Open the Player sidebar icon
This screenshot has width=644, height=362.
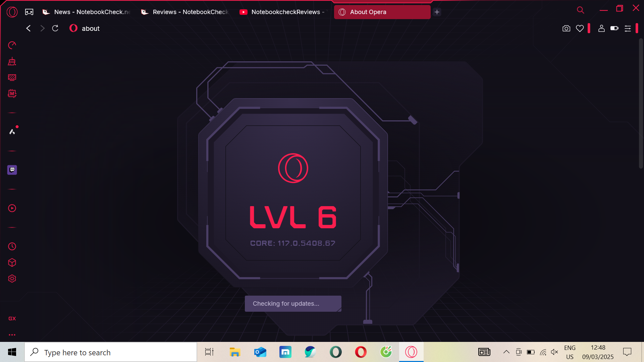[12, 208]
